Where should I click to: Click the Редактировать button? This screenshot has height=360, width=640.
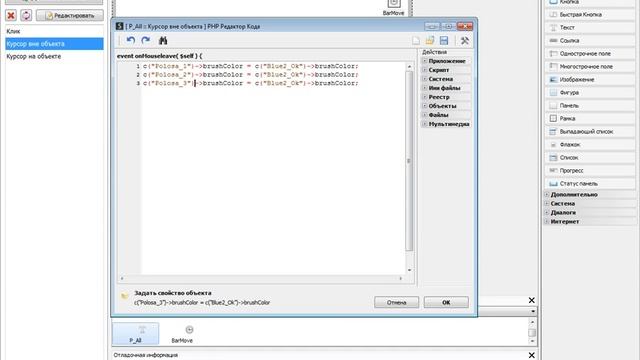click(x=70, y=16)
